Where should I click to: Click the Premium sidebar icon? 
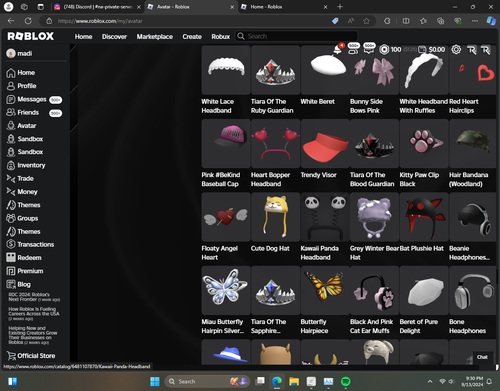click(11, 271)
